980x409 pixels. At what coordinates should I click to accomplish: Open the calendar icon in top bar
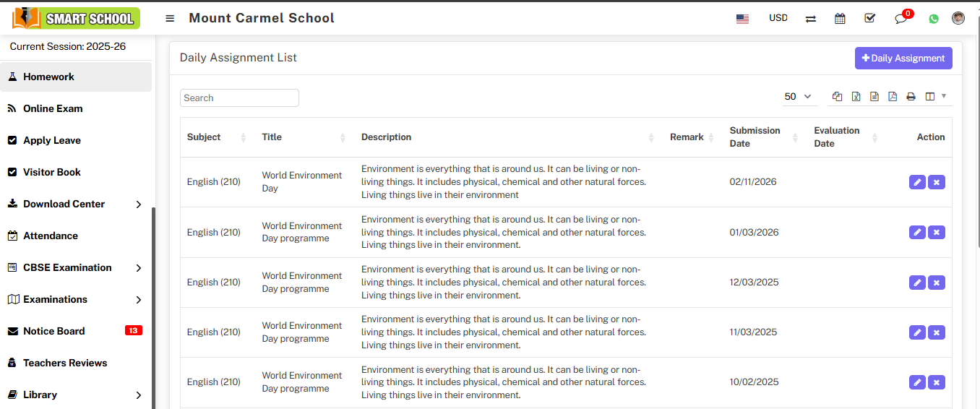pos(840,19)
